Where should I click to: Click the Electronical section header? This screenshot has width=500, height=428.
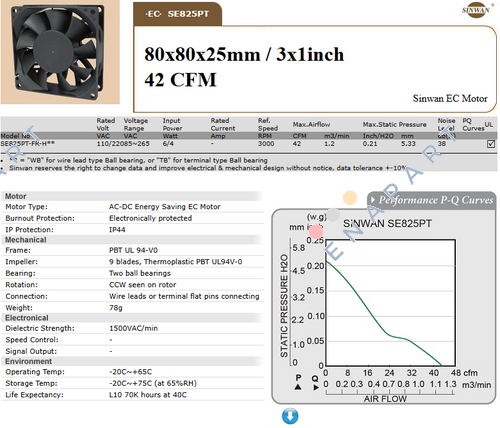(x=27, y=318)
